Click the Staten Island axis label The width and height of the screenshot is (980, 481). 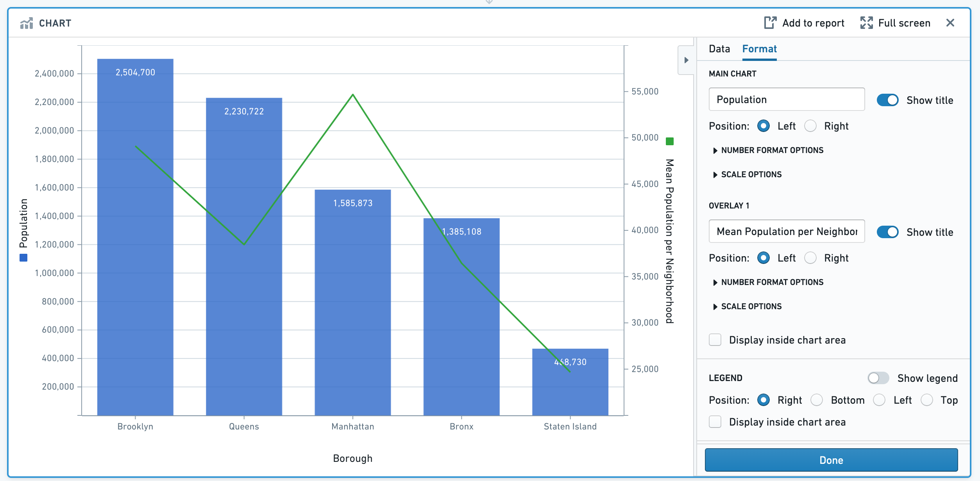pos(570,426)
